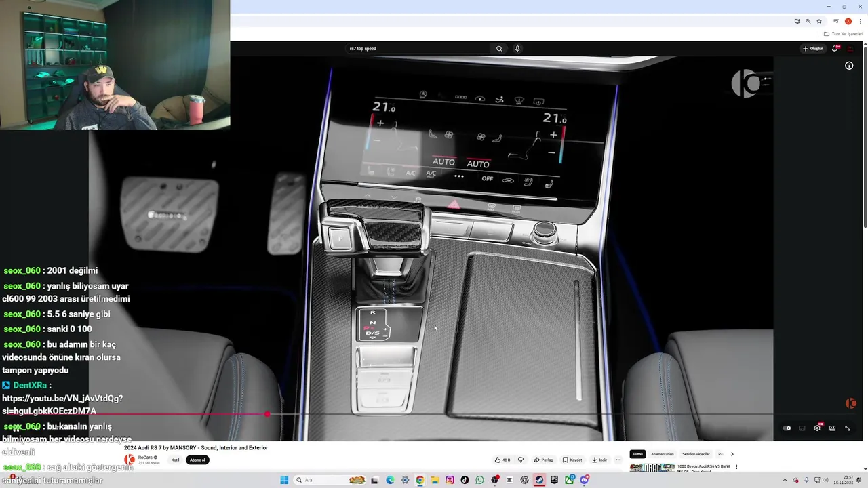Open ChatGPT from the taskbar
The image size is (868, 488).
(x=524, y=480)
